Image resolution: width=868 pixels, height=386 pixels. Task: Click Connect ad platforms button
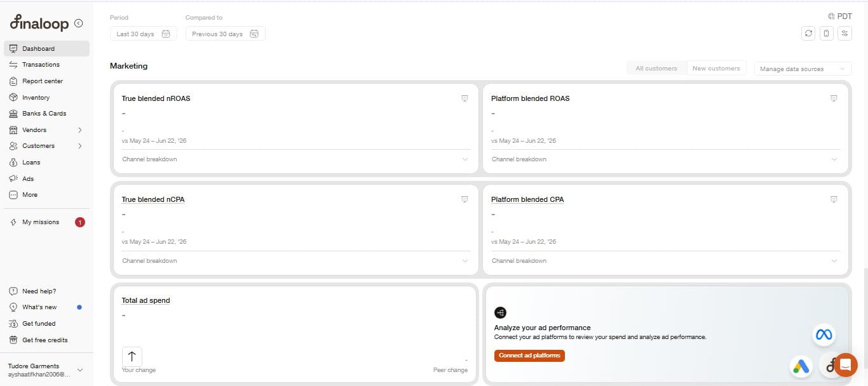(529, 356)
